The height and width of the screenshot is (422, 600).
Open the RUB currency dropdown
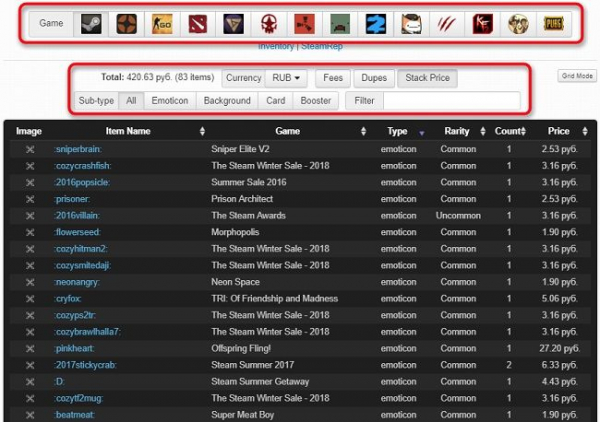[286, 78]
